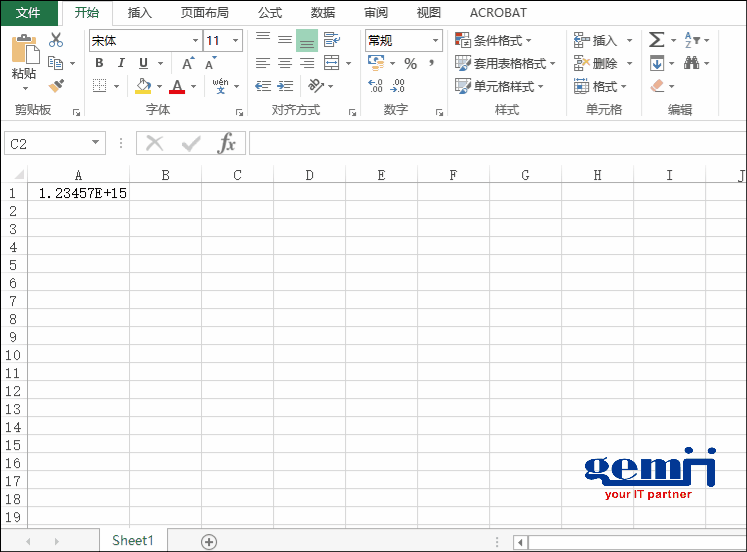Open the 公式 ribbon tab
The width and height of the screenshot is (747, 552).
(270, 13)
